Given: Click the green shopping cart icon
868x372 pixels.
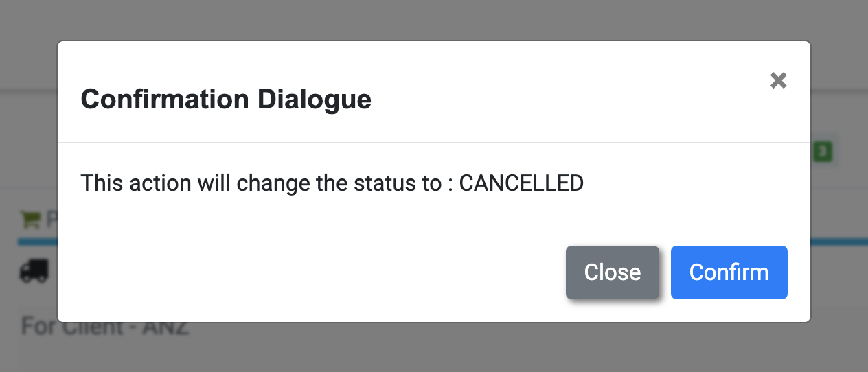Looking at the screenshot, I should (31, 220).
